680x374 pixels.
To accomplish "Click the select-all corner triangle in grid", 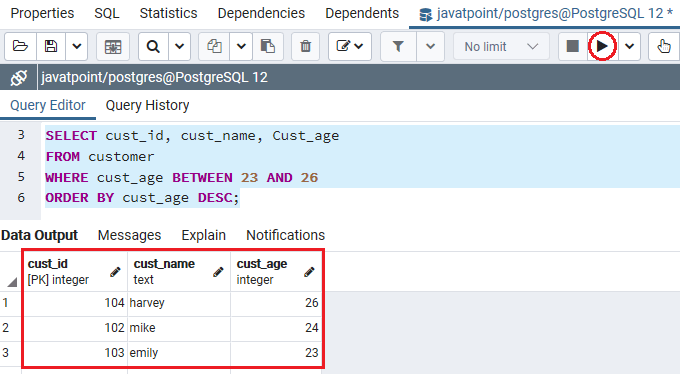I will 12,282.
